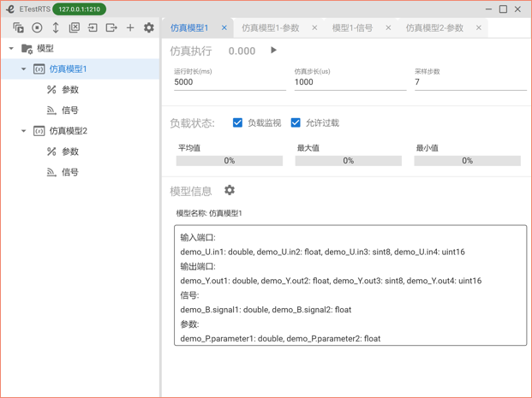Click the 仿真模型1 variable icon in tree
The image size is (532, 398).
pyautogui.click(x=39, y=69)
